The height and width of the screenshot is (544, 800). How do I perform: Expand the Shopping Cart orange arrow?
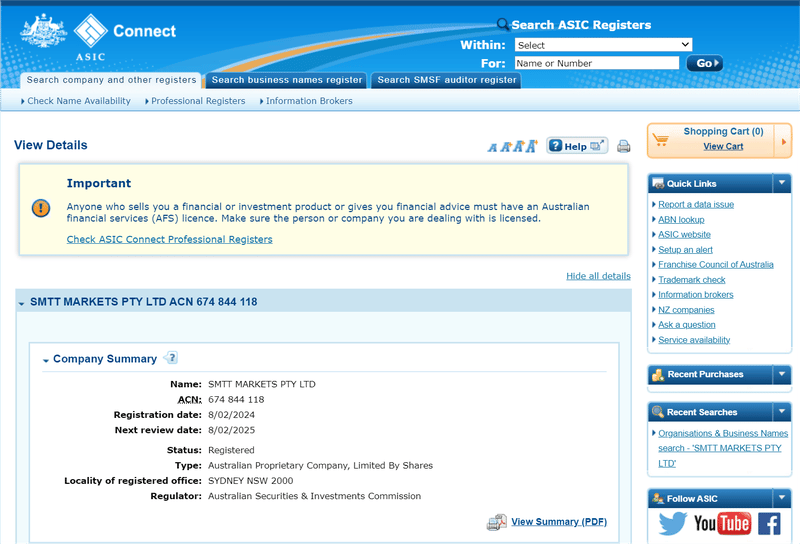(784, 141)
